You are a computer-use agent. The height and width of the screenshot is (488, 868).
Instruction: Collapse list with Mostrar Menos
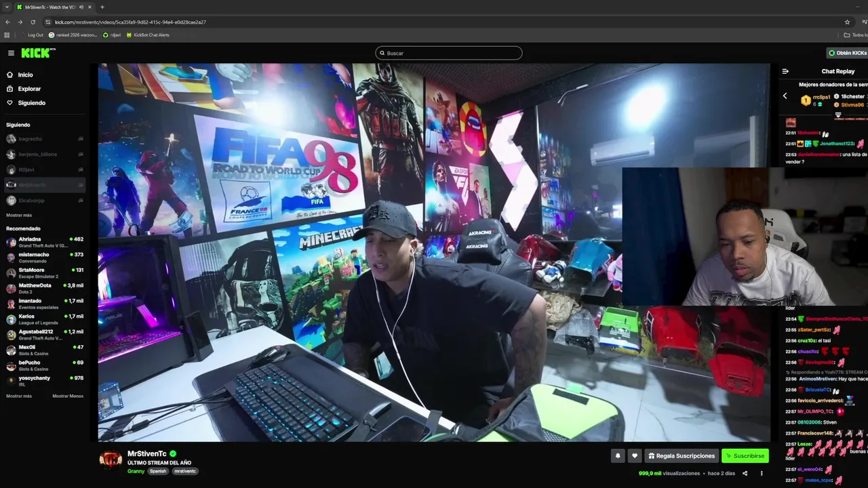click(68, 396)
